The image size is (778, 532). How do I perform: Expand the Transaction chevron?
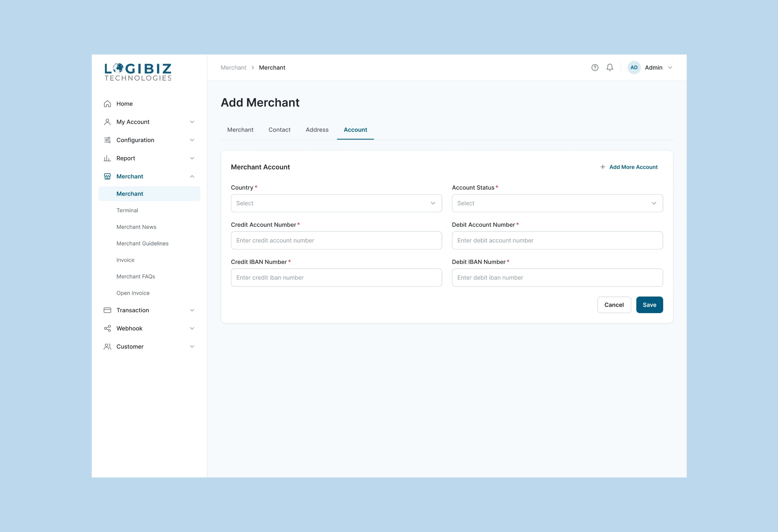pos(192,310)
